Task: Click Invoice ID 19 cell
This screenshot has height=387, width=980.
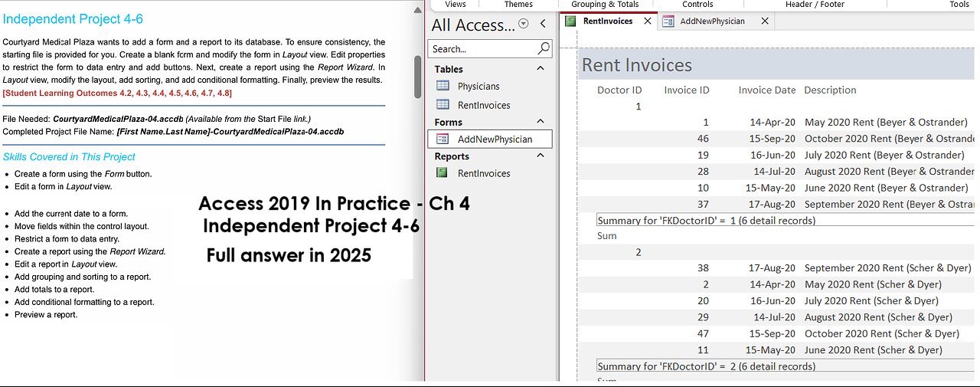Action: click(x=703, y=155)
